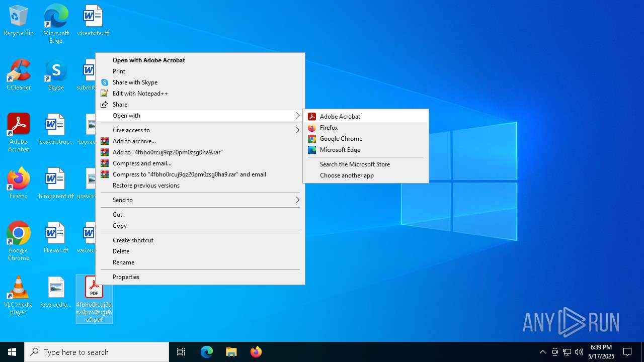
Task: Choose Cut from context menu
Action: [200, 215]
